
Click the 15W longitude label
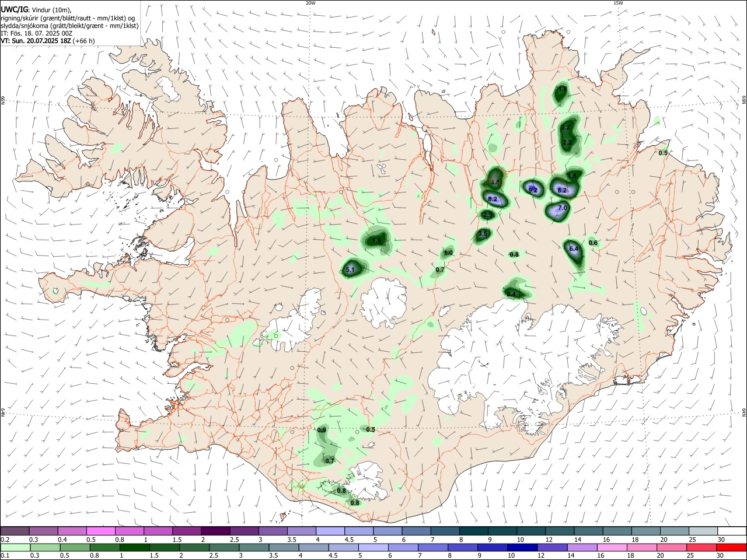click(x=618, y=3)
